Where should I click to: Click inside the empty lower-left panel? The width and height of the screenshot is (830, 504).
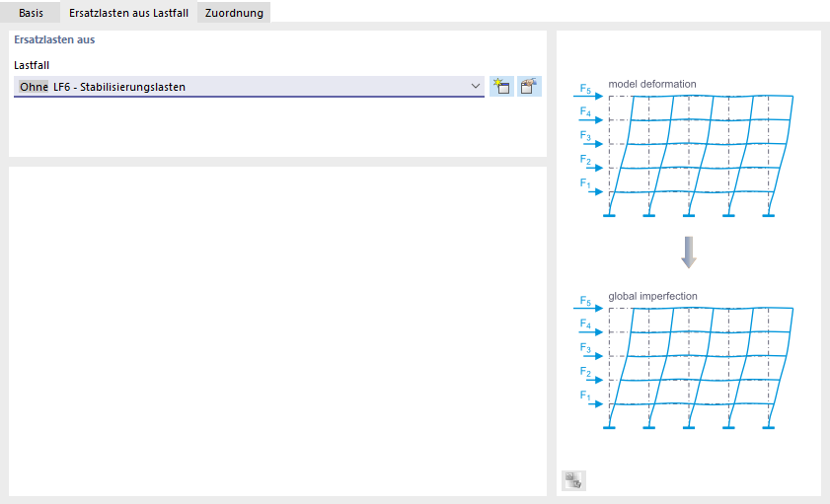point(276,330)
